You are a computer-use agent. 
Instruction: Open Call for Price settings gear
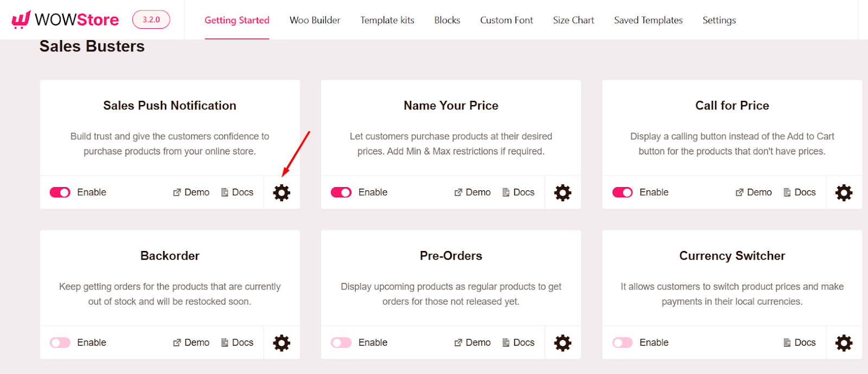844,192
